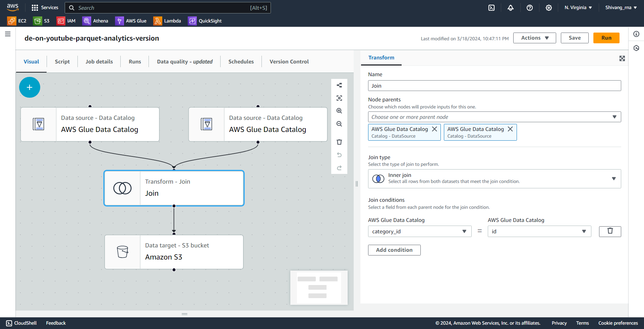
Task: Open the info panel icon on right rail
Action: [x=636, y=34]
